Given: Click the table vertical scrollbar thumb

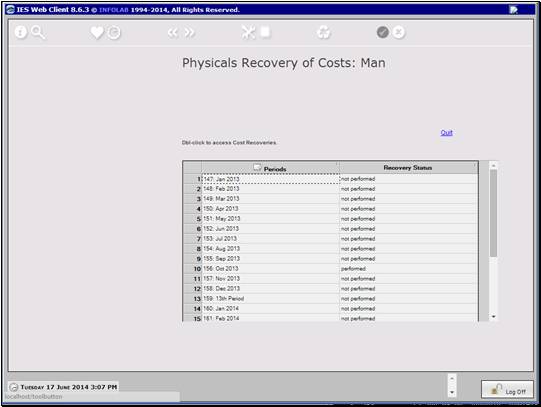Looking at the screenshot, I should (493, 213).
